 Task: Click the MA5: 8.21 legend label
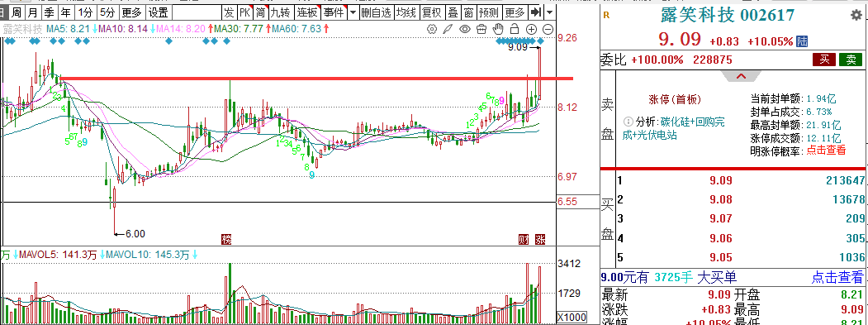pyautogui.click(x=68, y=29)
